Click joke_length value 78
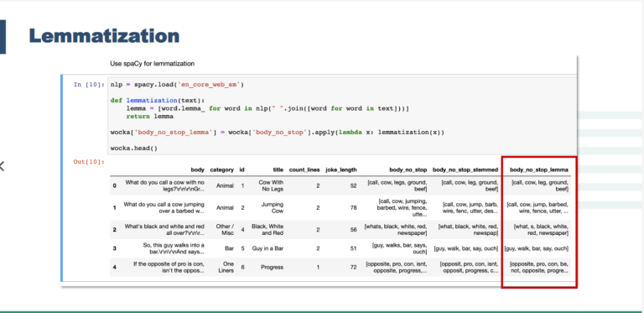Viewport: 644px width, 313px height. 354,207
